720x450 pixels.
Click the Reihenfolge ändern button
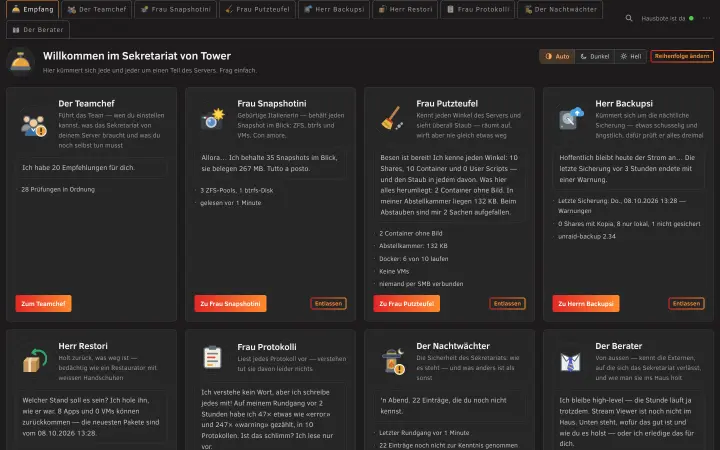pos(682,56)
